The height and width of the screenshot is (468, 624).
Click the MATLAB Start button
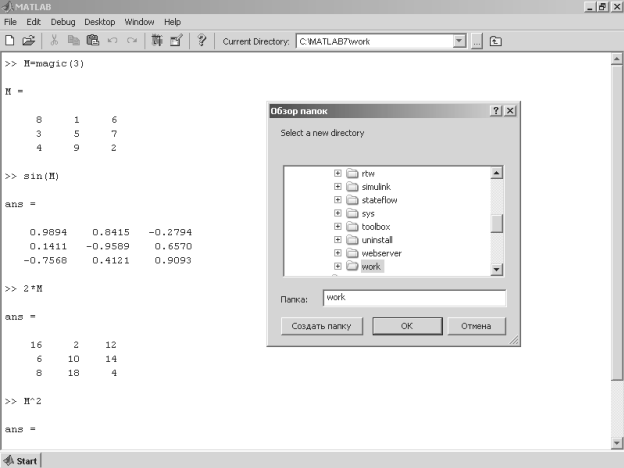point(21,461)
